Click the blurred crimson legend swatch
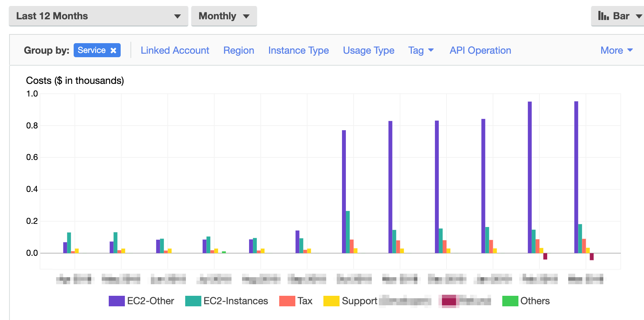644x320 pixels. click(x=449, y=301)
